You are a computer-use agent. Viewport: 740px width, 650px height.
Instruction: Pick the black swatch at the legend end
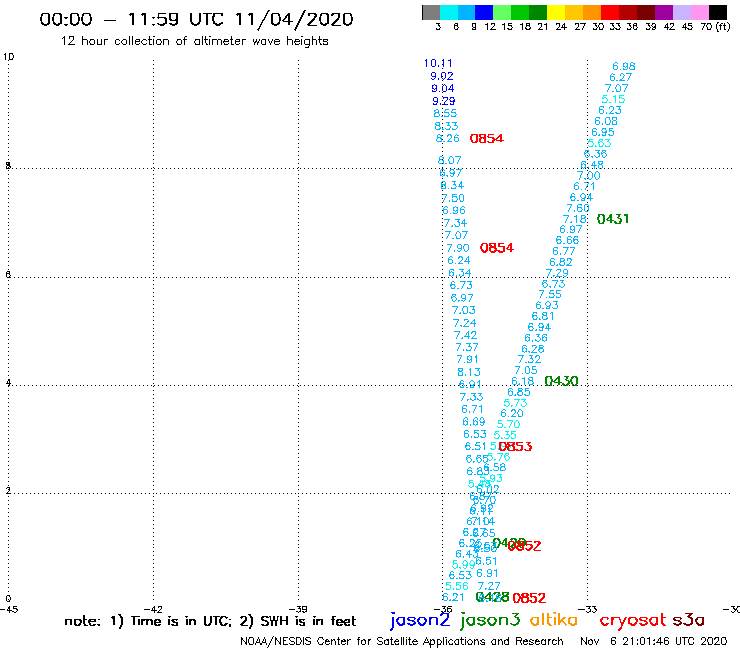tap(717, 12)
